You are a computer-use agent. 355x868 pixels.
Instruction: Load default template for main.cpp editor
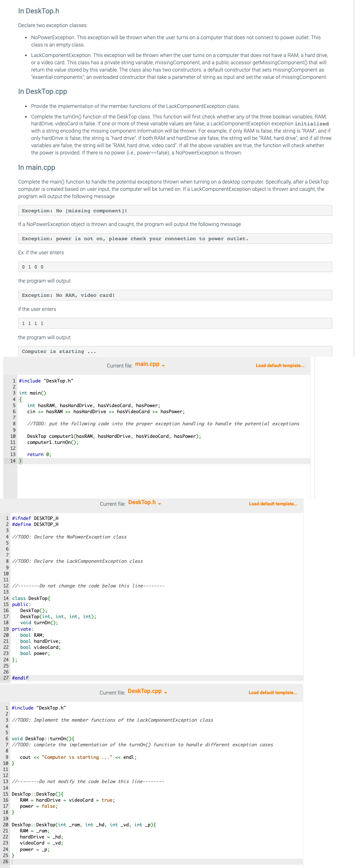point(280,365)
